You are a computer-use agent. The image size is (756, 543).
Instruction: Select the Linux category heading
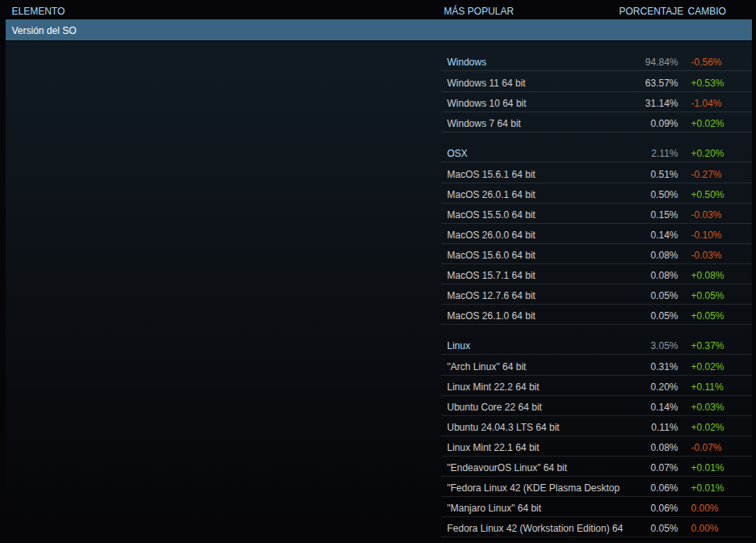tap(459, 346)
